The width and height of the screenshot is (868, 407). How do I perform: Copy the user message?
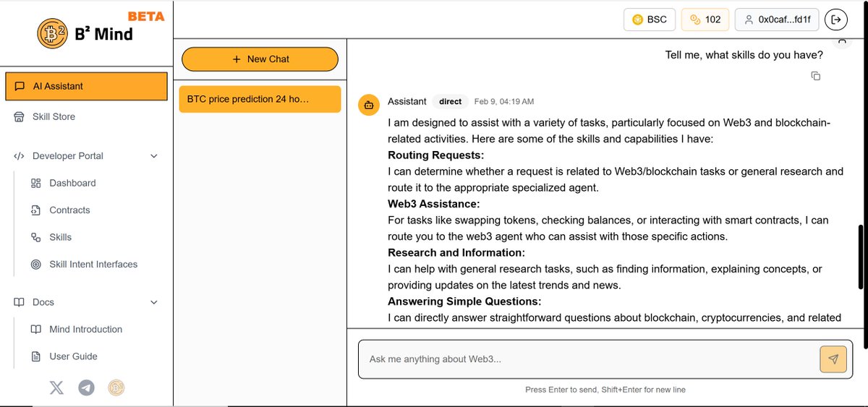815,76
